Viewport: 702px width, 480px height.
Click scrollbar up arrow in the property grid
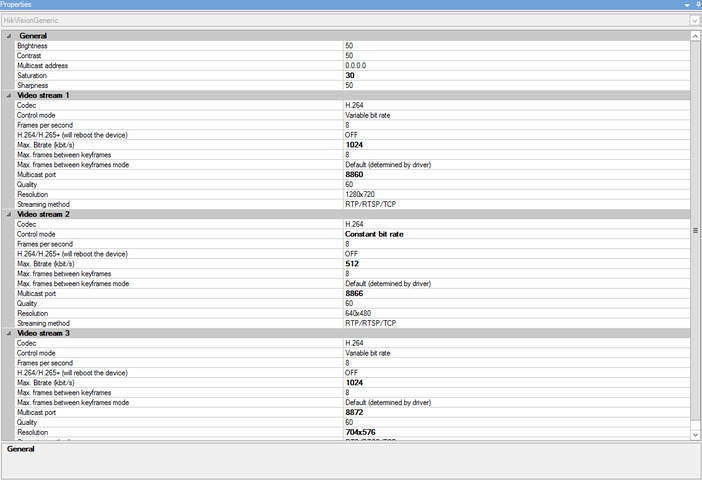(696, 36)
